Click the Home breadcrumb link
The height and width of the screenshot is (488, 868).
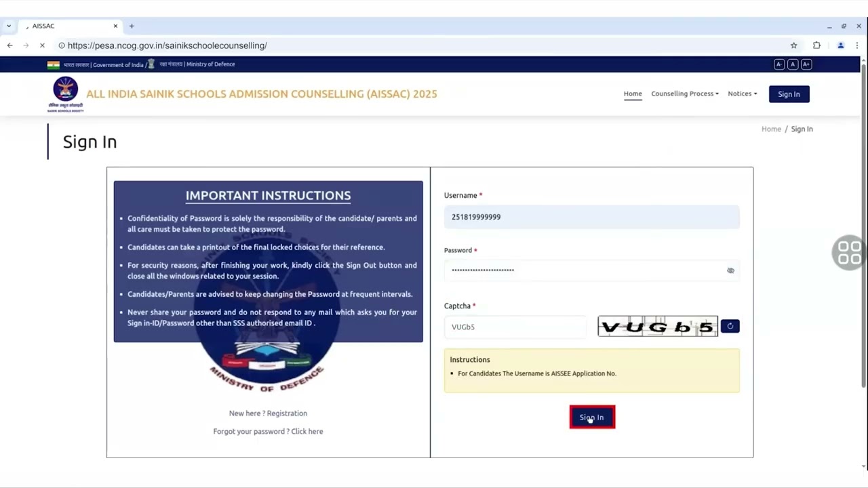click(x=771, y=129)
